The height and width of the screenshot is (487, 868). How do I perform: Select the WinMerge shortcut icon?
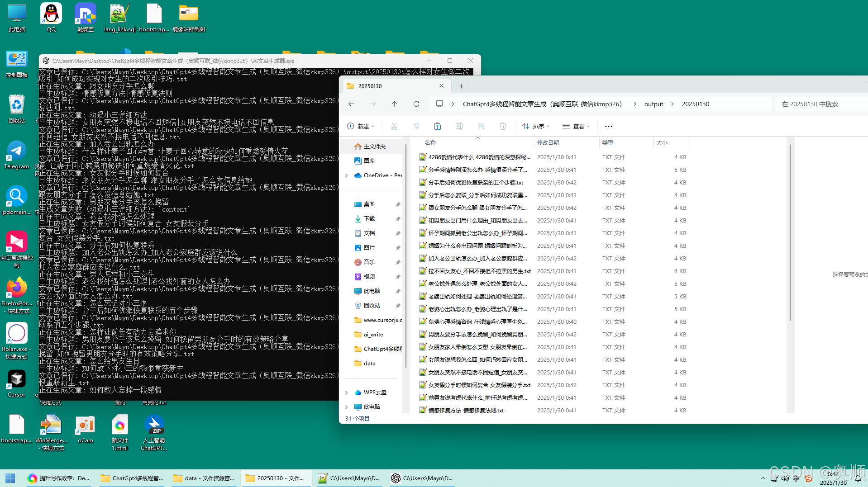tap(51, 433)
